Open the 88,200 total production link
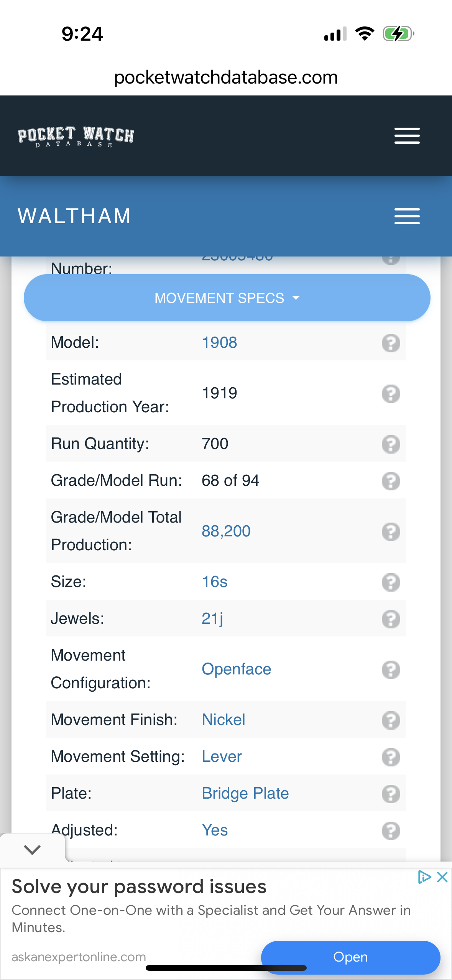Screen dimensions: 452x980 tap(226, 531)
